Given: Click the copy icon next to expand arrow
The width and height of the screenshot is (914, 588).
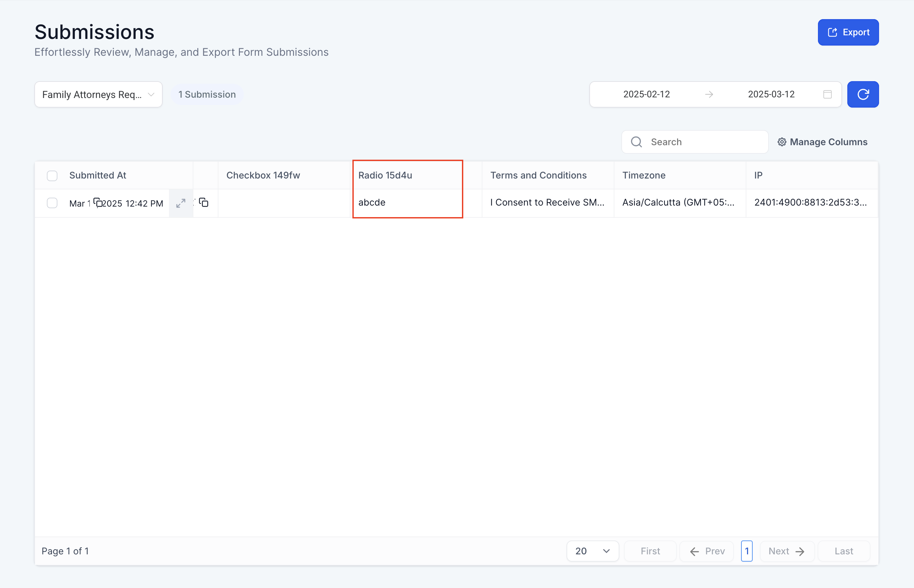Looking at the screenshot, I should click(x=204, y=202).
